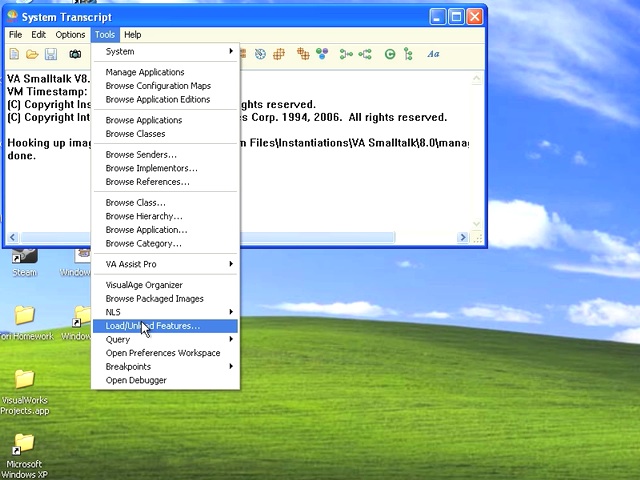The height and width of the screenshot is (480, 640).
Task: Choose Browse Senders... entry
Action: [165, 155]
